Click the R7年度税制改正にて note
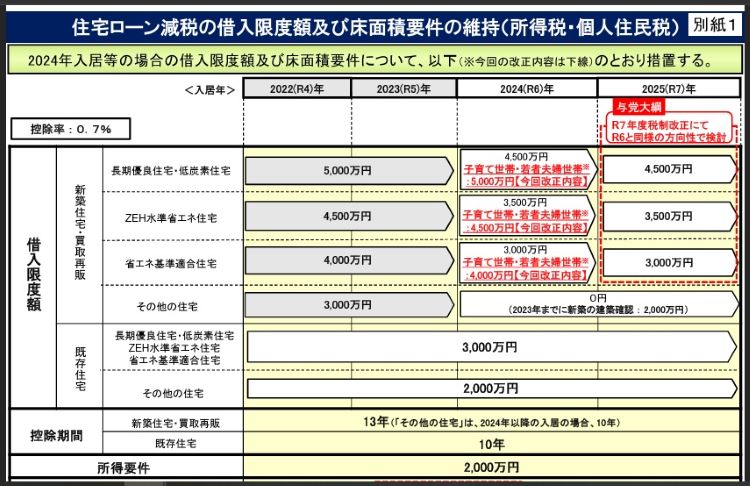 [660, 125]
